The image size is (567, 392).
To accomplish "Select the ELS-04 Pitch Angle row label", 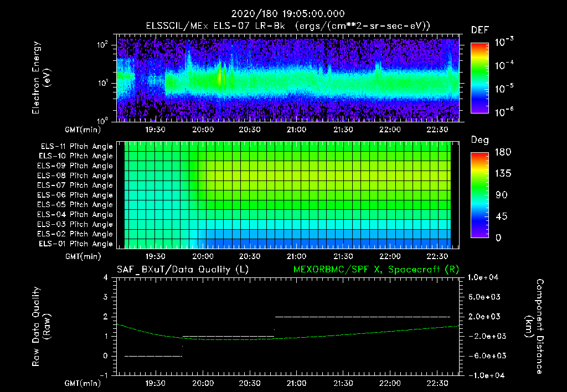I will click(x=75, y=215).
